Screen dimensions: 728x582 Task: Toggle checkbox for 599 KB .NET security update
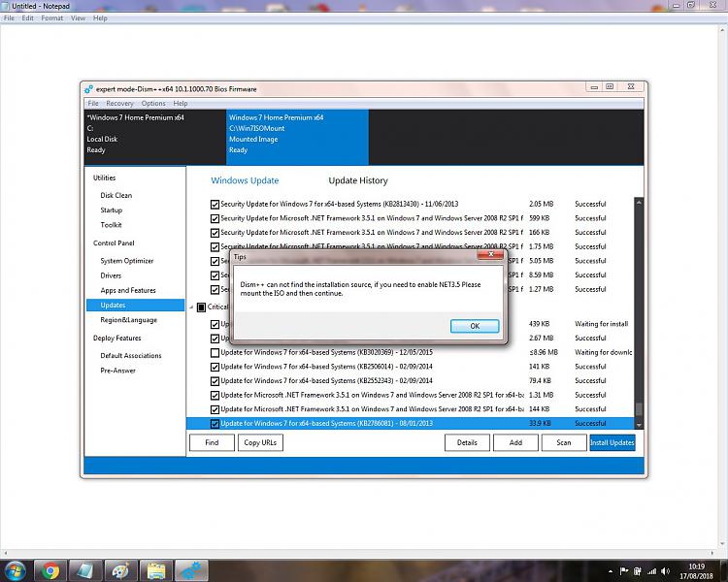click(x=215, y=218)
